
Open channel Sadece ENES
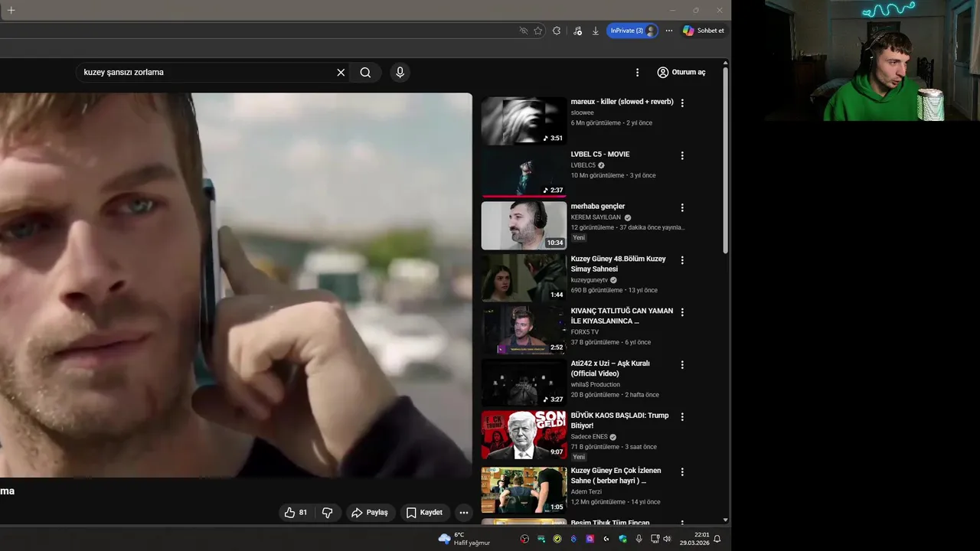click(589, 437)
